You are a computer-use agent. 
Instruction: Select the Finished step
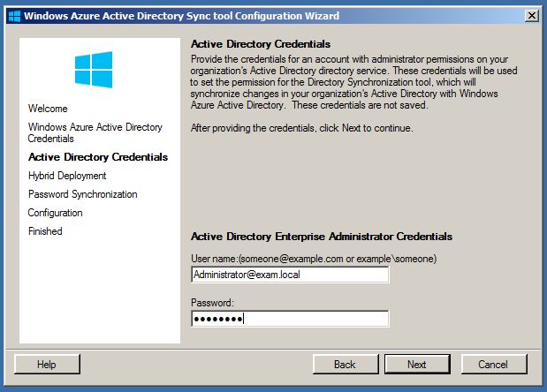click(x=45, y=231)
